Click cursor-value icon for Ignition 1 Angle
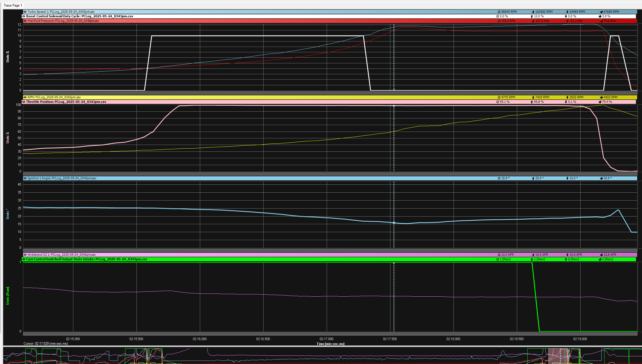 point(499,178)
